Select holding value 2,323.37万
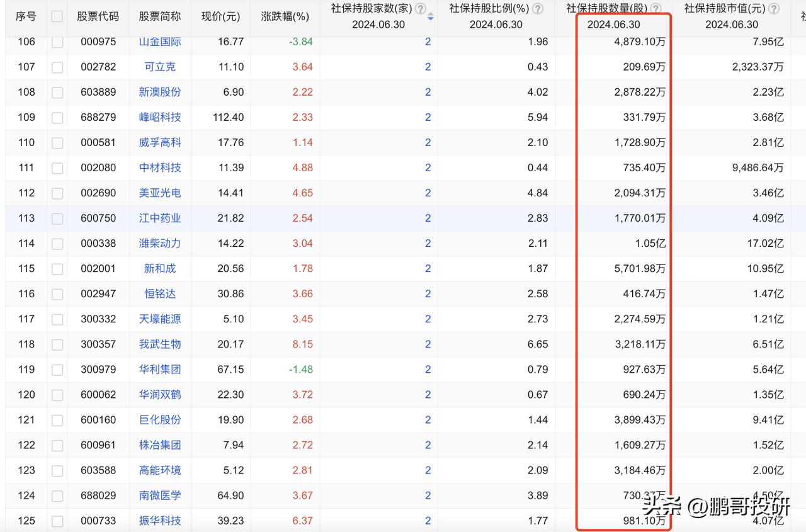The image size is (806, 532). click(x=758, y=67)
